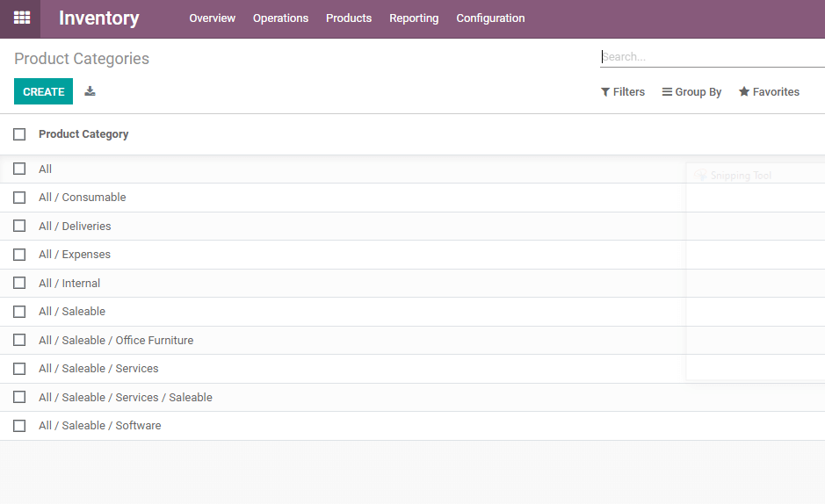Image resolution: width=825 pixels, height=504 pixels.
Task: Open the Reporting menu
Action: [x=414, y=18]
